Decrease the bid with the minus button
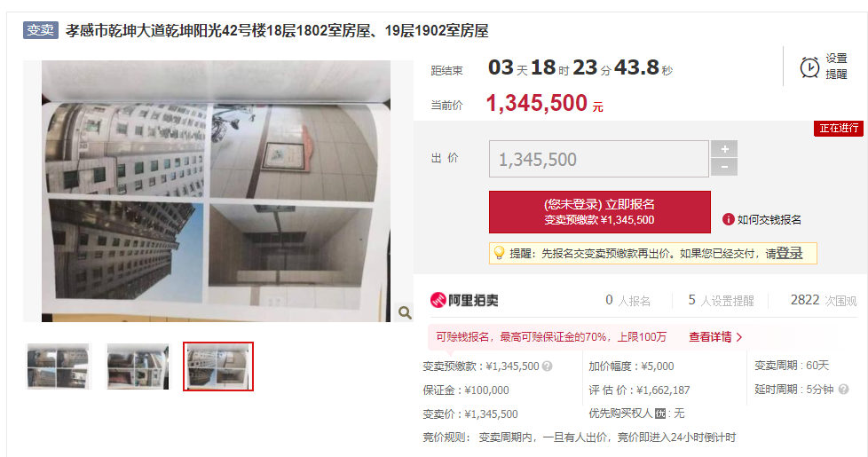 [x=724, y=167]
